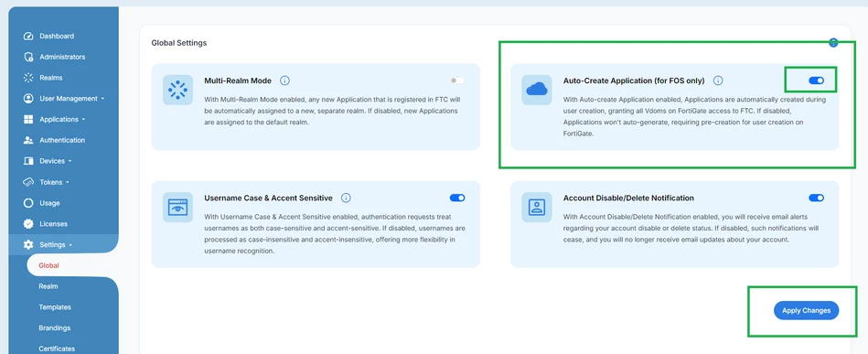Screen dimensions: 868x354
Task: Open Brandings settings
Action: click(54, 328)
